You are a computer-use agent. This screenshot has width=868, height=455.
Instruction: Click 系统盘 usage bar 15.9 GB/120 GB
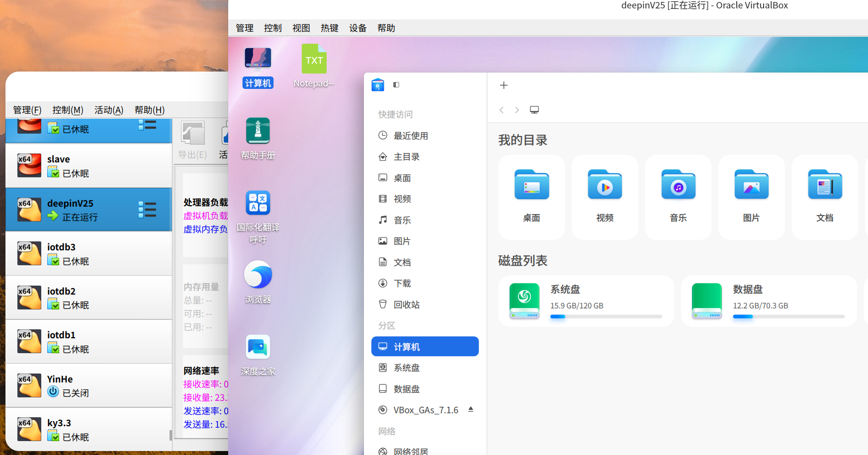(606, 316)
